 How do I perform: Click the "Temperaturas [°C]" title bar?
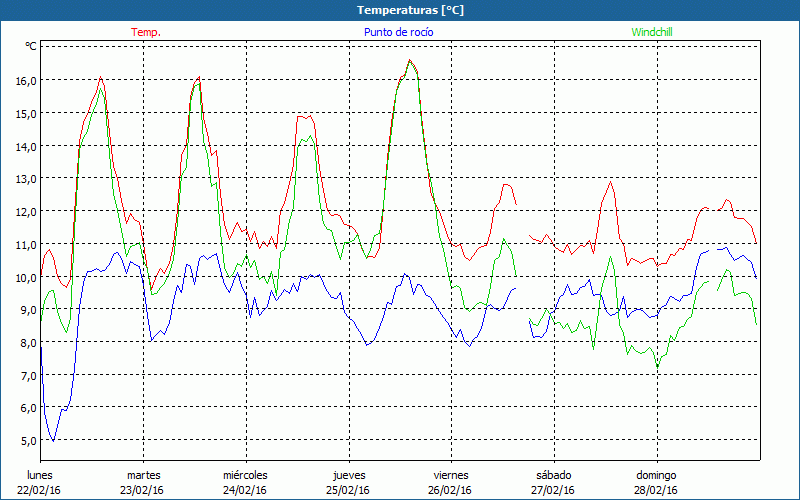click(400, 10)
